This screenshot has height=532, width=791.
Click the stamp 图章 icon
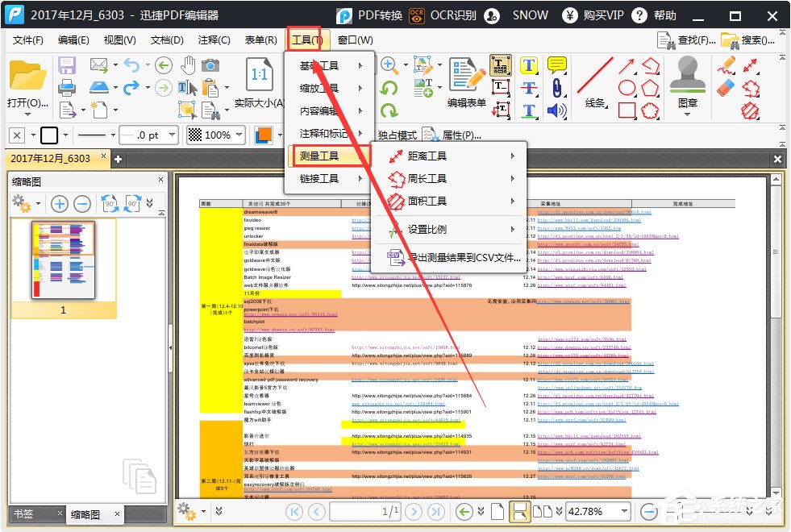(x=687, y=77)
